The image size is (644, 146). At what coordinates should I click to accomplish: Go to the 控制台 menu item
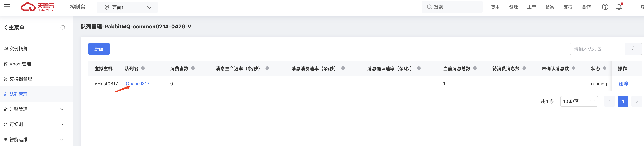click(78, 7)
